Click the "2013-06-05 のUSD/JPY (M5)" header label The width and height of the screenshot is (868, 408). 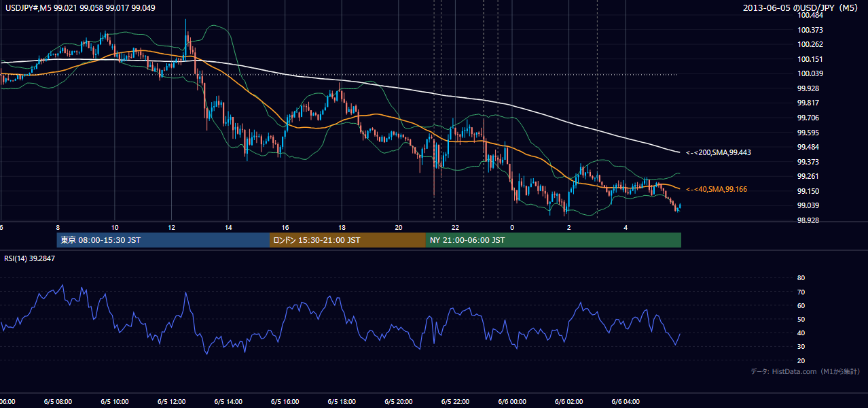801,8
